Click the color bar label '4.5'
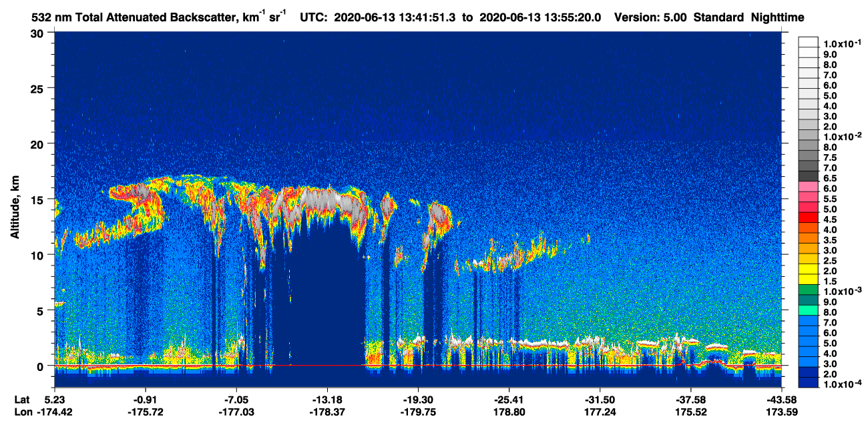Viewport: 868px width, 445px height. pos(830,219)
